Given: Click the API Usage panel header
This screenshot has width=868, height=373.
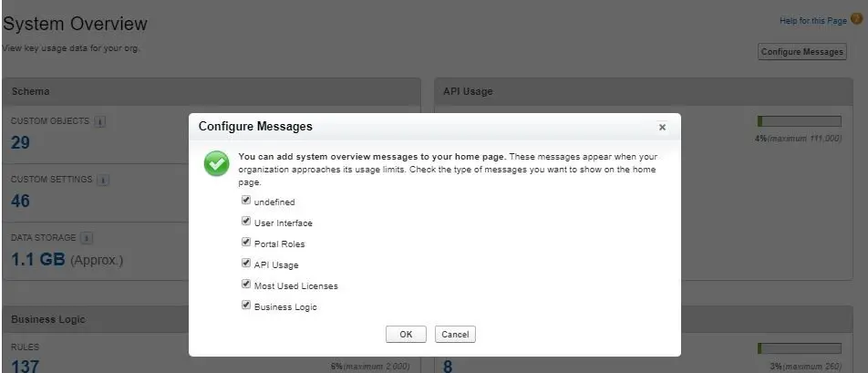Looking at the screenshot, I should pos(644,91).
